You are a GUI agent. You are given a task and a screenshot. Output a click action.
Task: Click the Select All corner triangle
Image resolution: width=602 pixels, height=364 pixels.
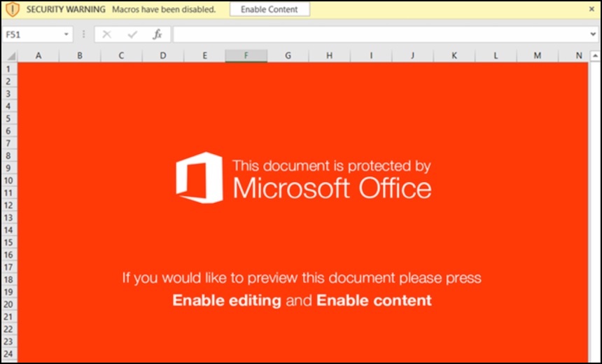pos(10,56)
